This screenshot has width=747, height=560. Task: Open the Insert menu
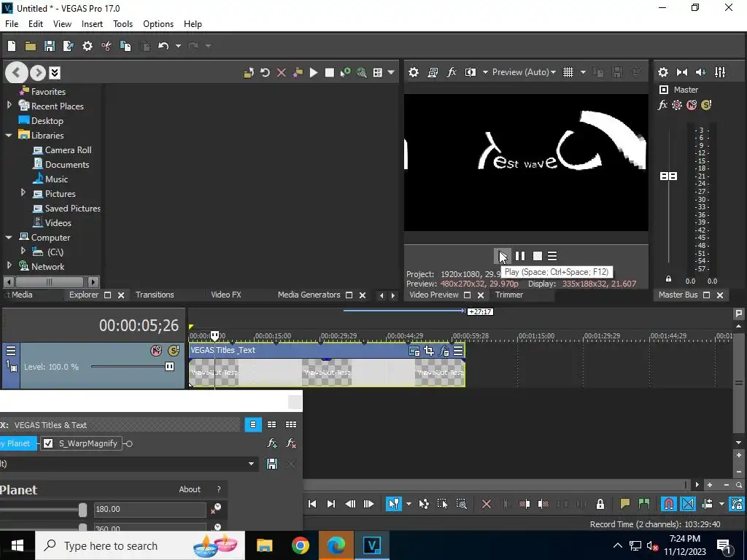pyautogui.click(x=92, y=24)
